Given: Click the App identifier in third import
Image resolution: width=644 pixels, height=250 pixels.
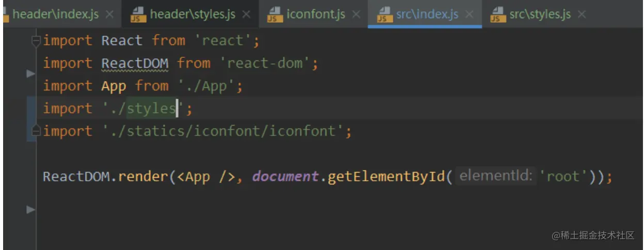Looking at the screenshot, I should coord(114,86).
